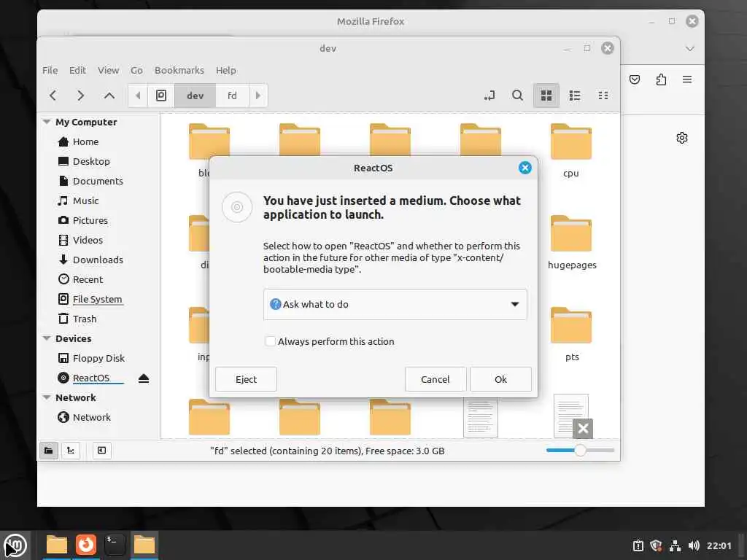Click the clock showing 22:01

pos(719,545)
